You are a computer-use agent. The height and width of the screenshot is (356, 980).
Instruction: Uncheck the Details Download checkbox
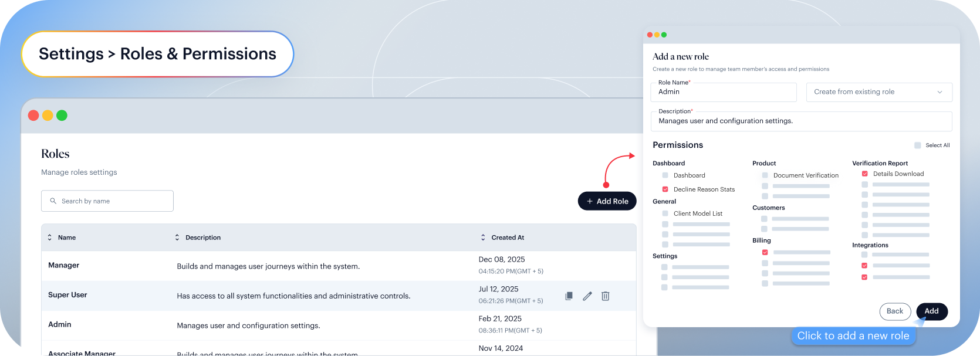pos(864,174)
